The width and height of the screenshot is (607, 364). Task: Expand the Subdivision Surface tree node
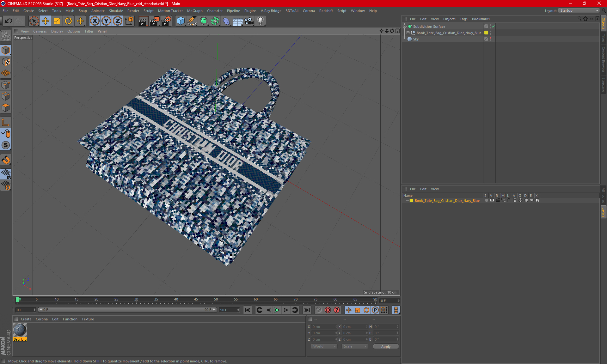pos(404,27)
